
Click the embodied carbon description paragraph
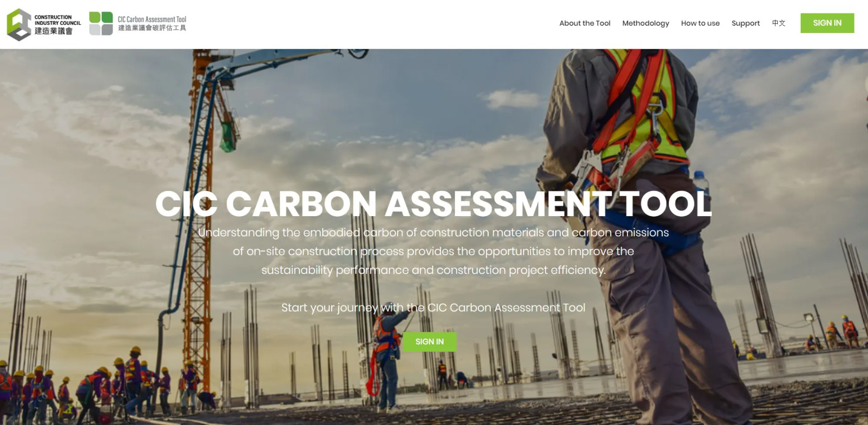(434, 251)
